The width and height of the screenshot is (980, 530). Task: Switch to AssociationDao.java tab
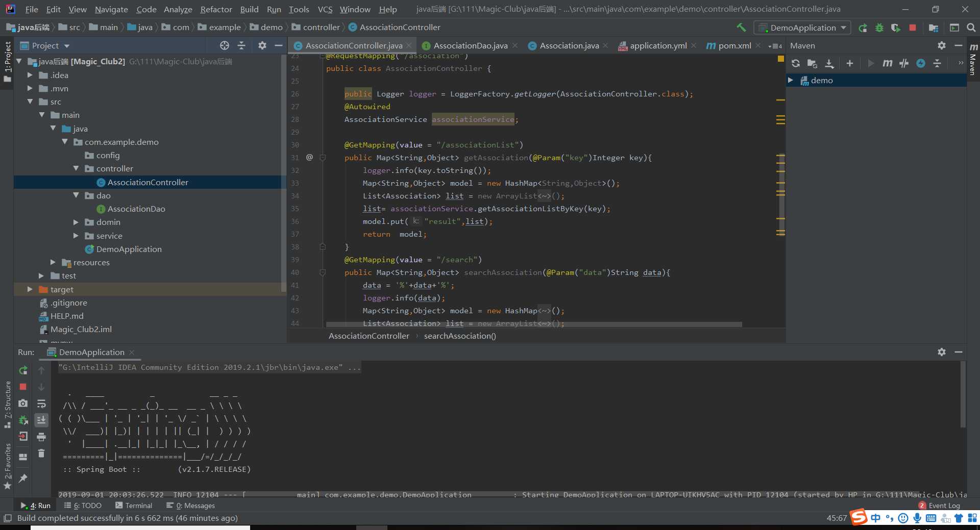tap(470, 45)
